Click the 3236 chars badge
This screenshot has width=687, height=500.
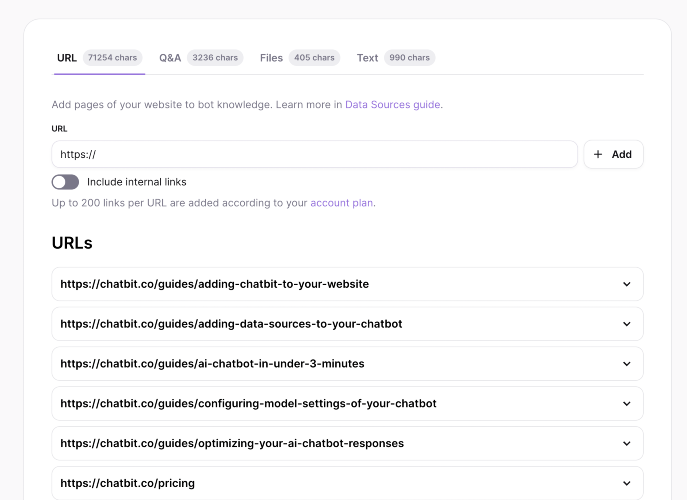(215, 58)
